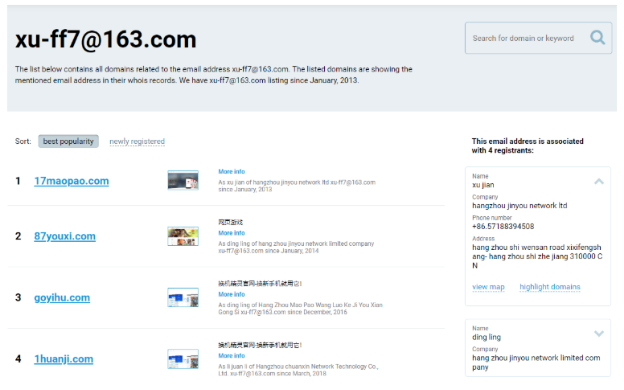Collapse the xu jian registrant card
This screenshot has height=390, width=624.
(599, 181)
